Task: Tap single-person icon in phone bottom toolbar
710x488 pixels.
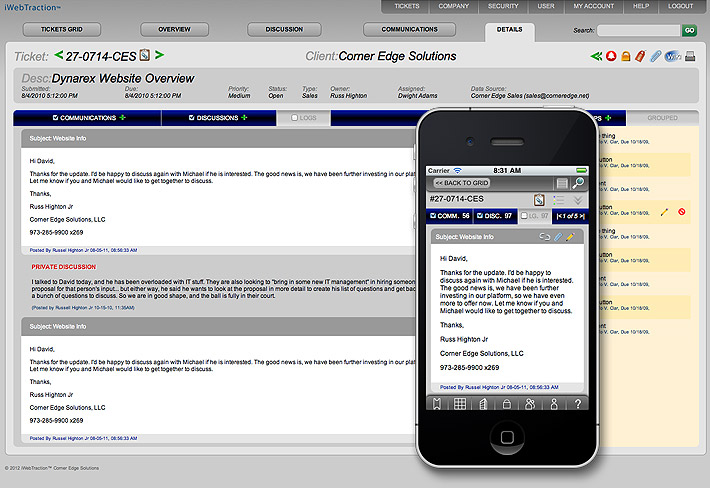Action: tap(553, 404)
